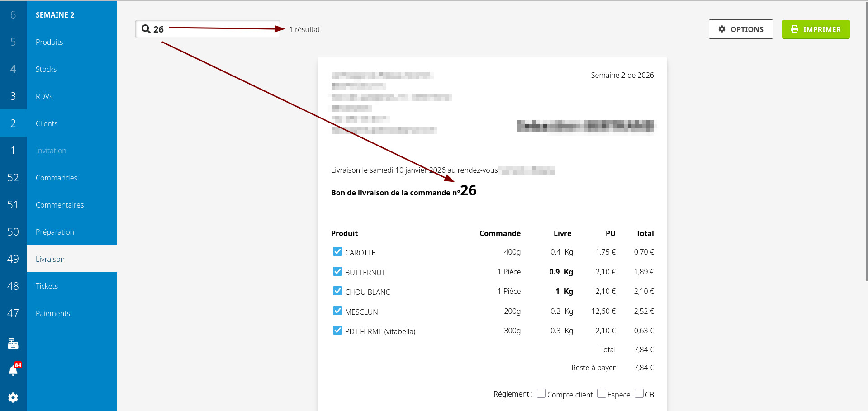This screenshot has height=411, width=868.
Task: Click the gear icon in Options button
Action: coord(722,29)
